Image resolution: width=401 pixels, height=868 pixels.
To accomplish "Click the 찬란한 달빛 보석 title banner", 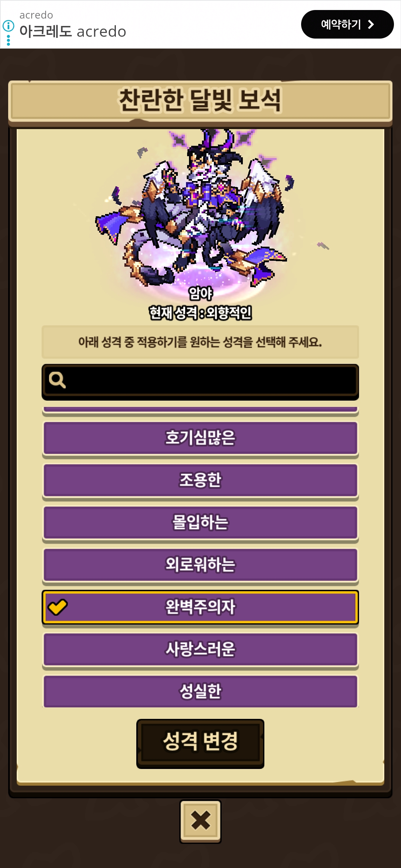I will pyautogui.click(x=200, y=101).
